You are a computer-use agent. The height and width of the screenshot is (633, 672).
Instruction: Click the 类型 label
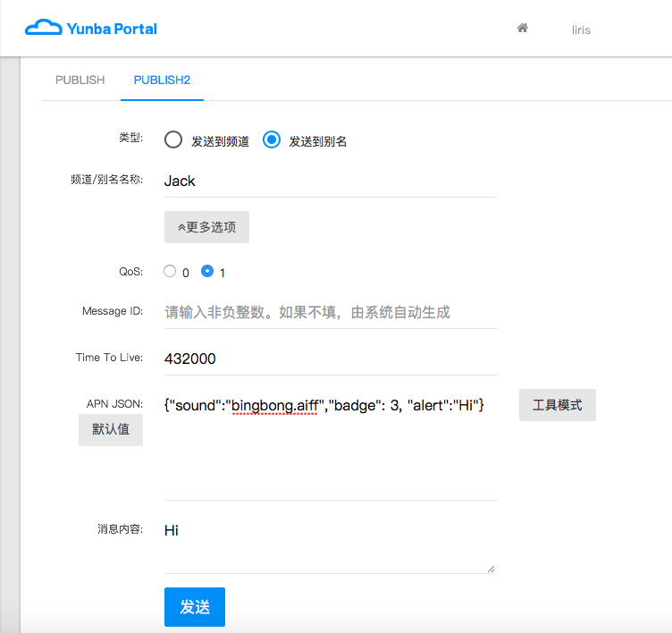(x=130, y=138)
